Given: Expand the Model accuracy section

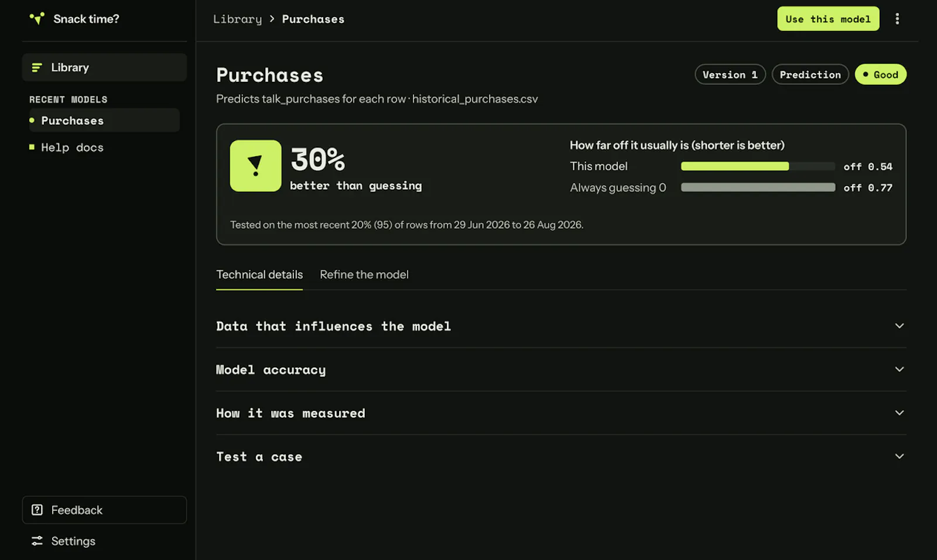Looking at the screenshot, I should click(561, 369).
